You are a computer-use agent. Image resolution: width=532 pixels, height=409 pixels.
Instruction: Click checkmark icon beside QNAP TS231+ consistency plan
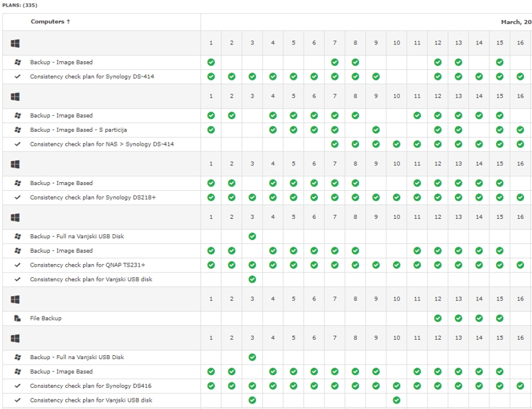(17, 265)
